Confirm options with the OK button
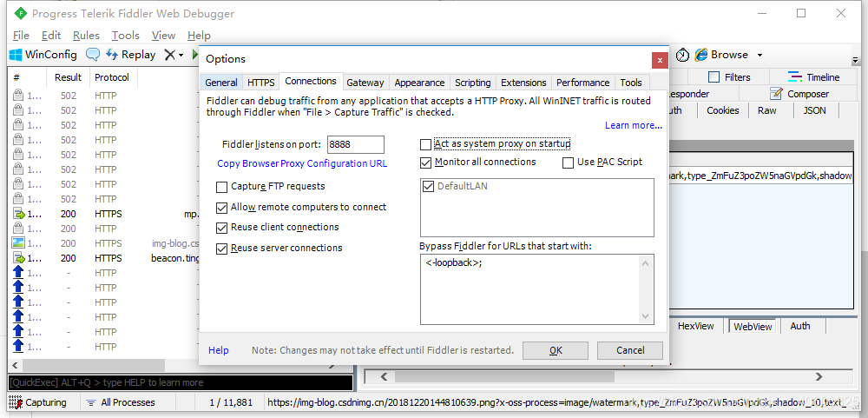The image size is (868, 418). click(x=556, y=350)
